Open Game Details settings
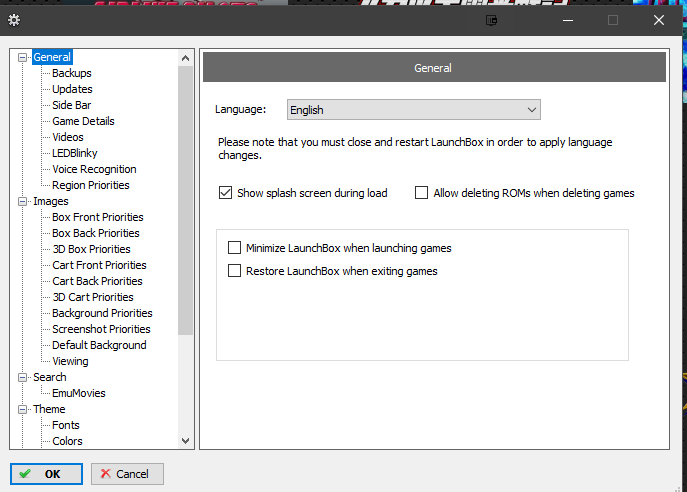 click(83, 121)
